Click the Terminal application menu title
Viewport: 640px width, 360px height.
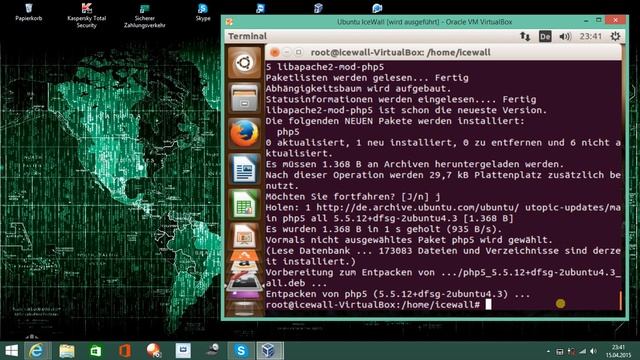pos(247,36)
